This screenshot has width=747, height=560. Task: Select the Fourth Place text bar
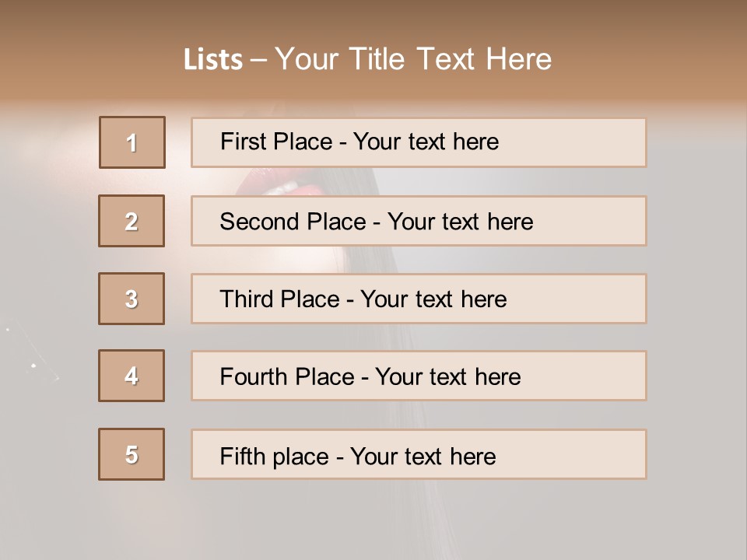[x=419, y=376]
